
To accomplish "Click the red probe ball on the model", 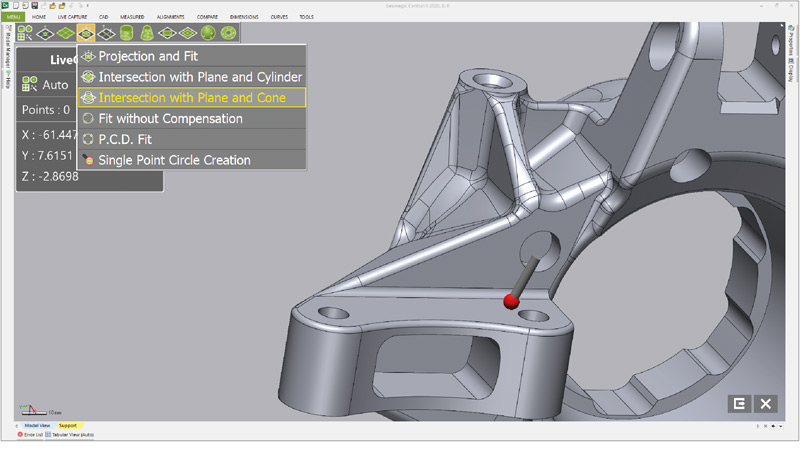I will coord(511,302).
